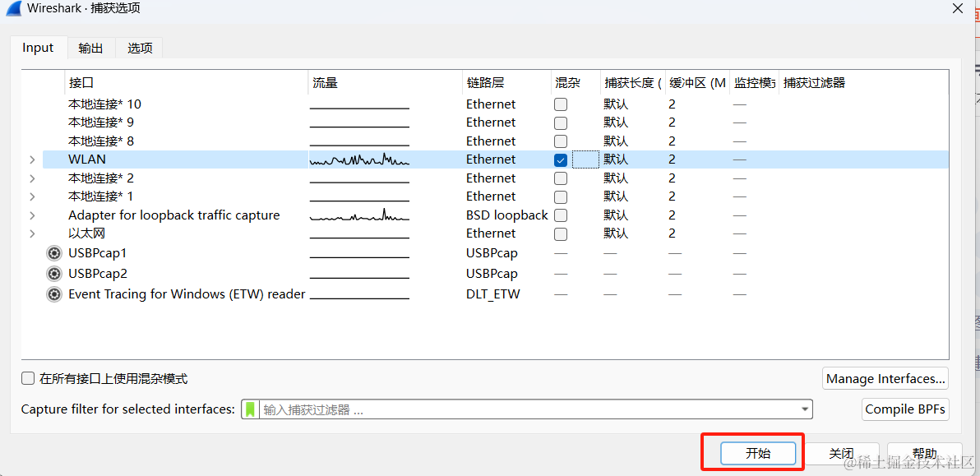Image resolution: width=980 pixels, height=476 pixels.
Task: Enable promiscuous checkbox for 以太网
Action: (561, 233)
